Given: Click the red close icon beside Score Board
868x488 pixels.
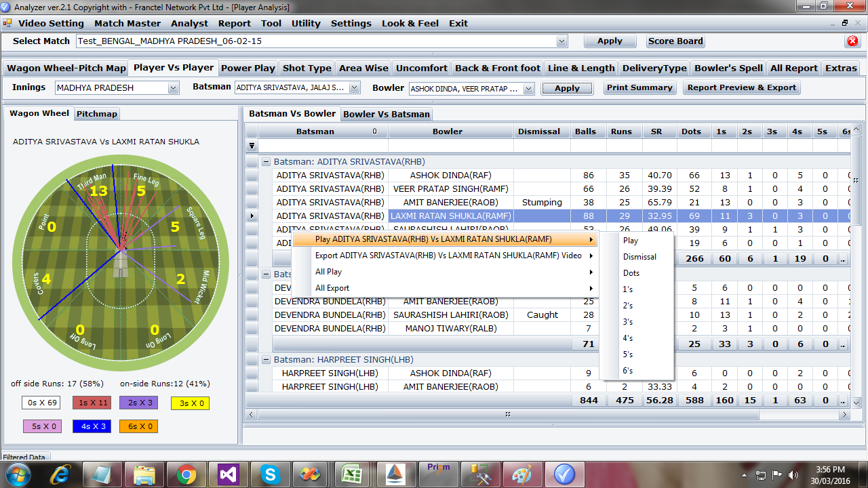Looking at the screenshot, I should pos(852,41).
